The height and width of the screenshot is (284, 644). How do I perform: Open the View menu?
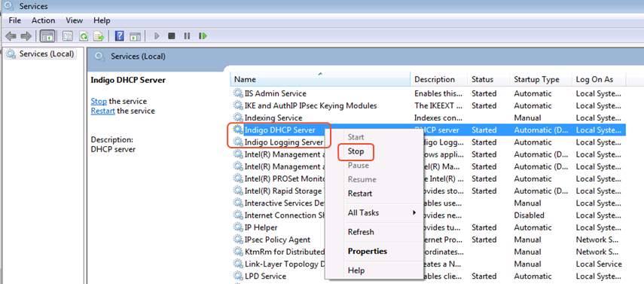click(75, 20)
